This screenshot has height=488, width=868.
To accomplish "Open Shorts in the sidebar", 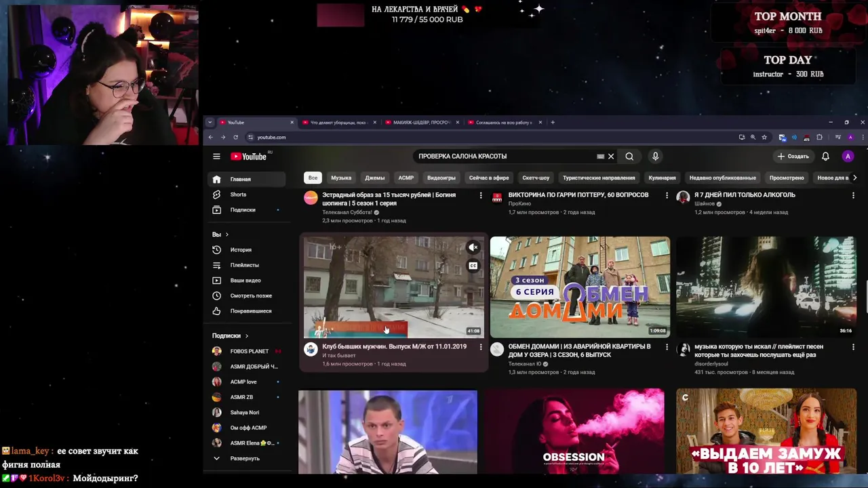I will tap(246, 195).
